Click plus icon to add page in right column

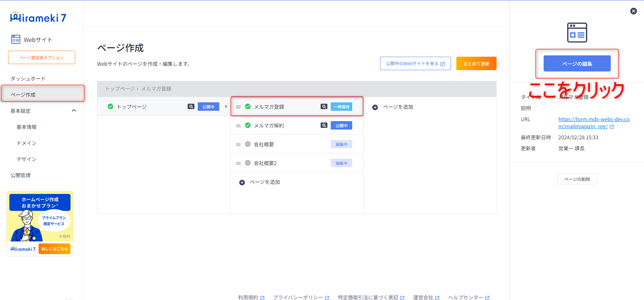[375, 107]
